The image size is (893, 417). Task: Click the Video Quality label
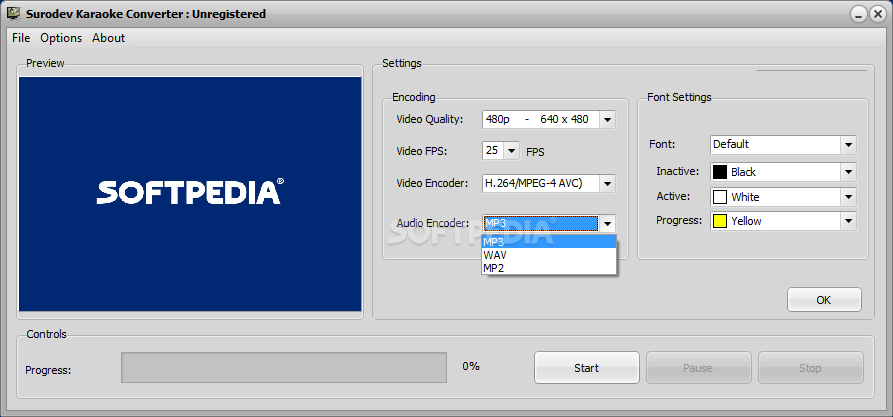tap(430, 120)
